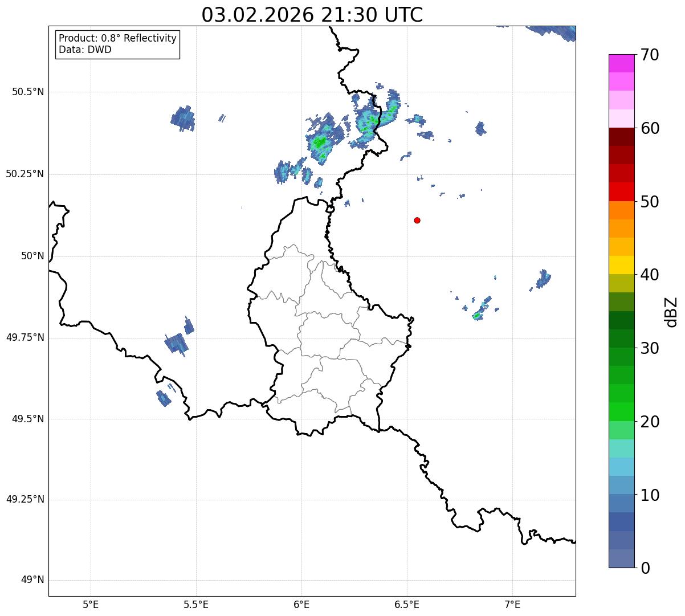Click the red location marker dot
This screenshot has height=616, width=685.
(417, 220)
